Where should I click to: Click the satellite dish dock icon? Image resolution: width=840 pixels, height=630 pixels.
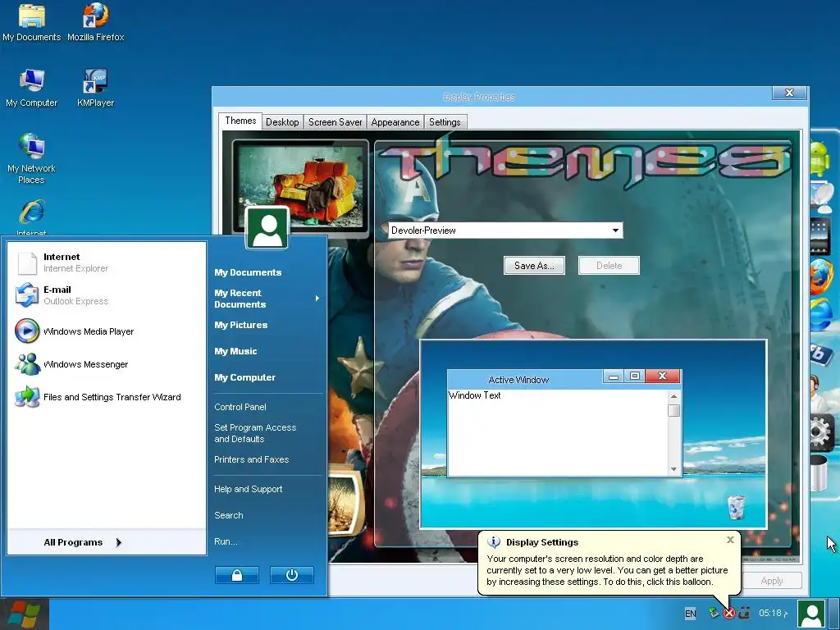click(x=822, y=197)
